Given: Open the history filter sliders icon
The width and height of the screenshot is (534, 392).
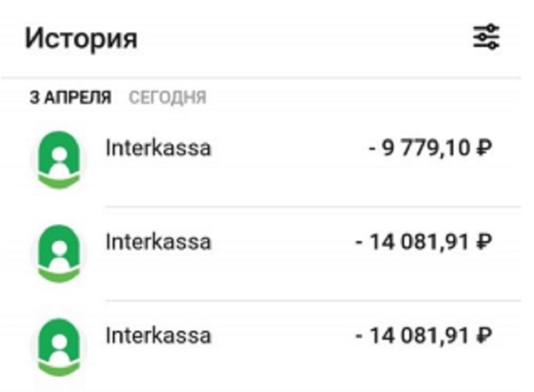Looking at the screenshot, I should [486, 37].
